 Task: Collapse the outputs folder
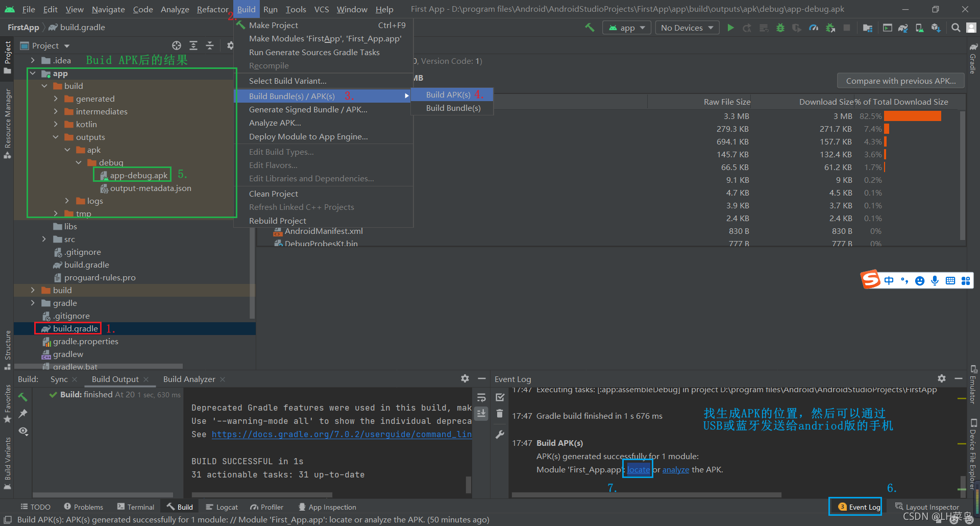pos(56,137)
